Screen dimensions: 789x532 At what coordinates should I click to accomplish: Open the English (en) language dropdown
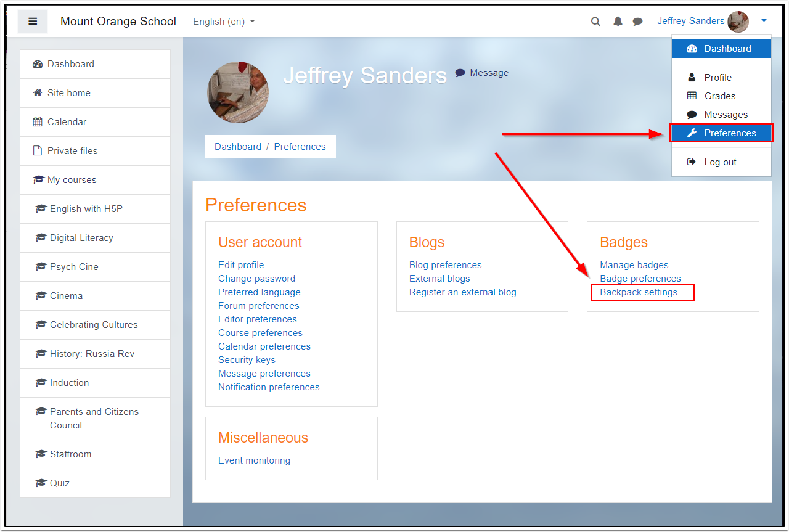[224, 22]
